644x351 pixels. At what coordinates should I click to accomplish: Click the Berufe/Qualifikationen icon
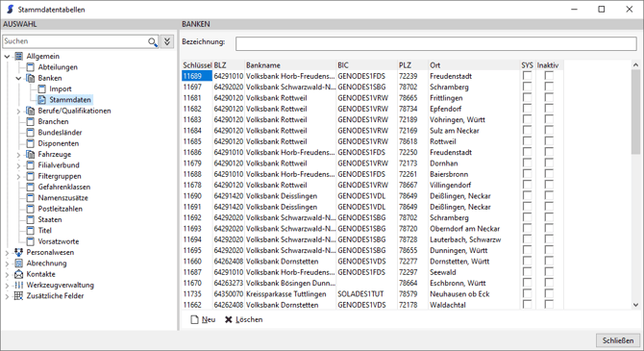coord(31,111)
